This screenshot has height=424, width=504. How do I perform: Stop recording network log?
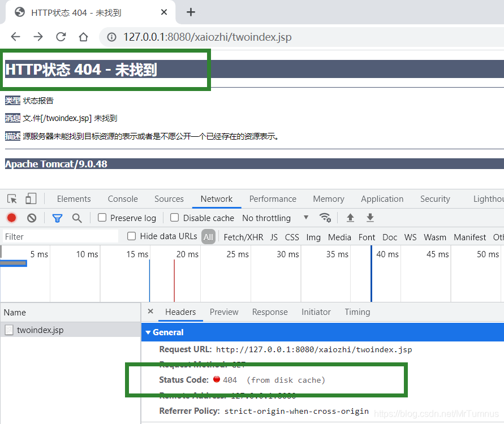[11, 218]
